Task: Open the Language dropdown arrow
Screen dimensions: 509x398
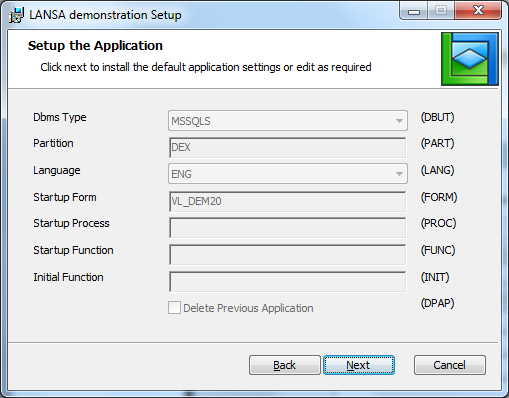Action: click(x=399, y=174)
